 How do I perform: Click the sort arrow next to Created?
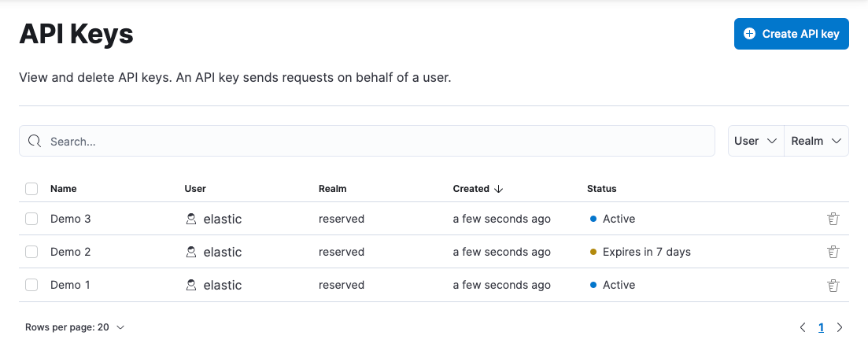coord(498,189)
